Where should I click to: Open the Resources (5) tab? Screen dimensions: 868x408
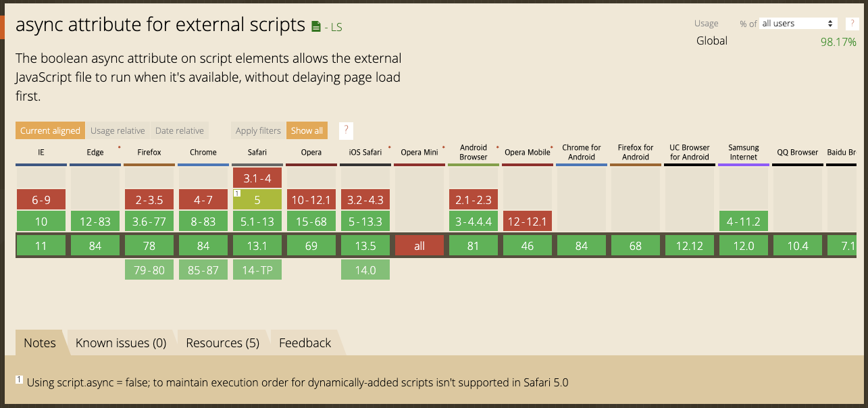223,342
